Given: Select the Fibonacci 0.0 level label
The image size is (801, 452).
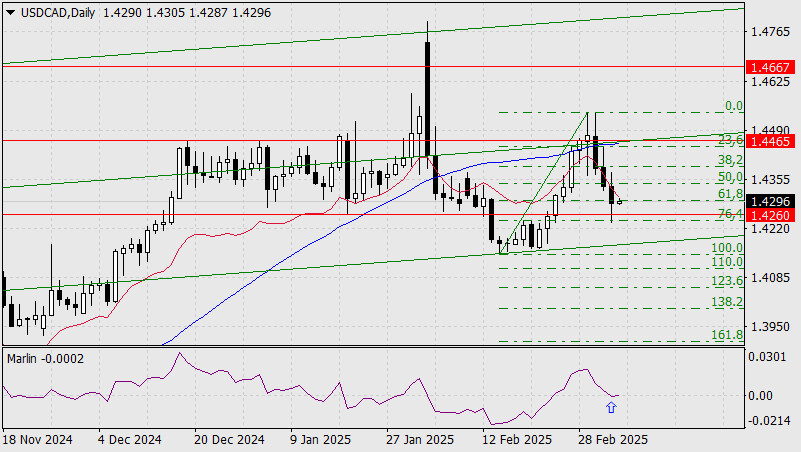Looking at the screenshot, I should point(734,106).
